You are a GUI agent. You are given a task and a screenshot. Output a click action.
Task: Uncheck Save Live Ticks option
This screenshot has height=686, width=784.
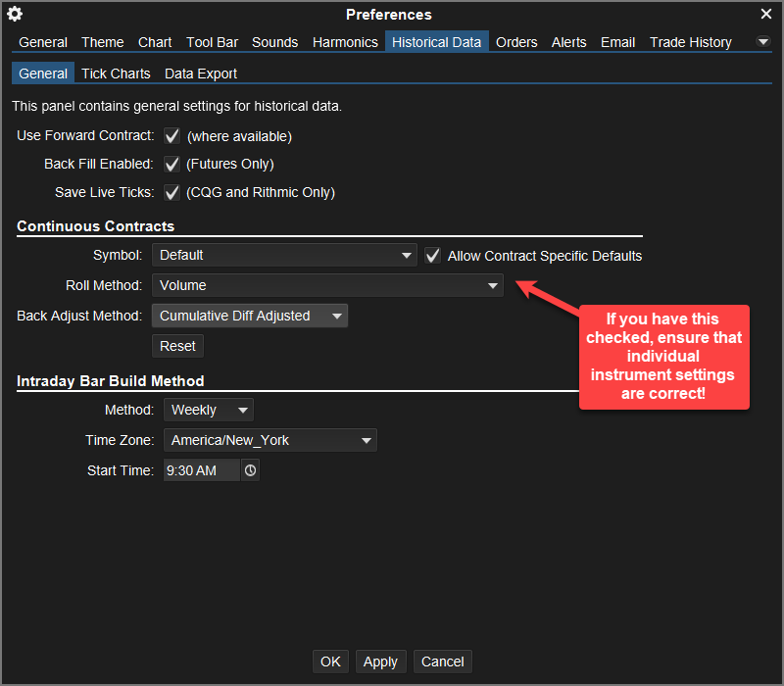point(172,192)
